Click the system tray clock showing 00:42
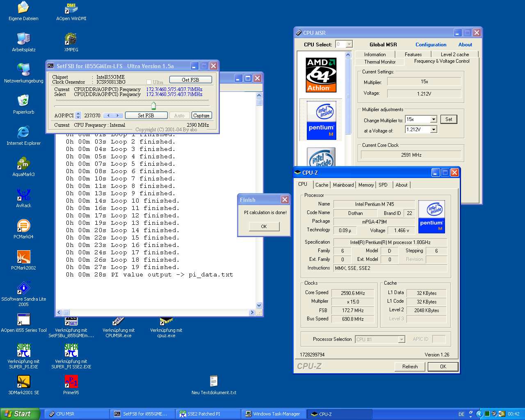The width and height of the screenshot is (525, 420). tap(514, 414)
